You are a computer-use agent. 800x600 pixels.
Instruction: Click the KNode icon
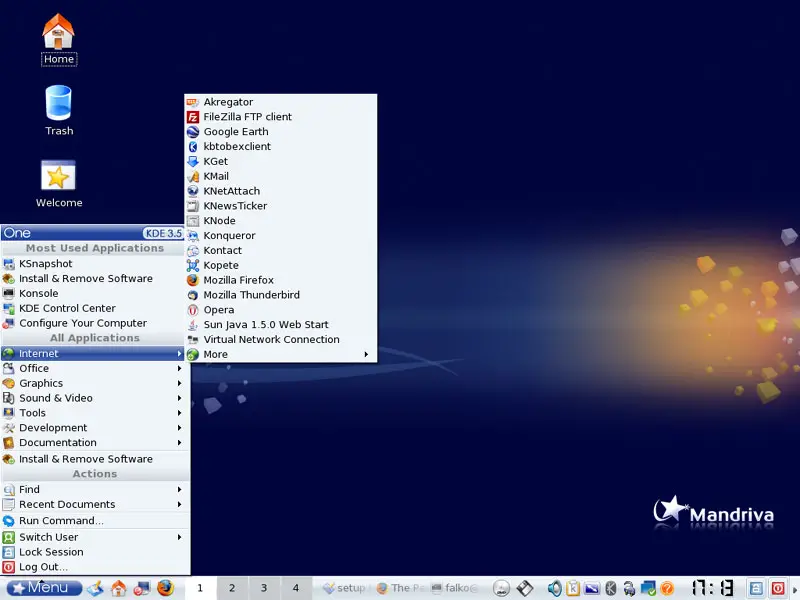[x=193, y=220]
